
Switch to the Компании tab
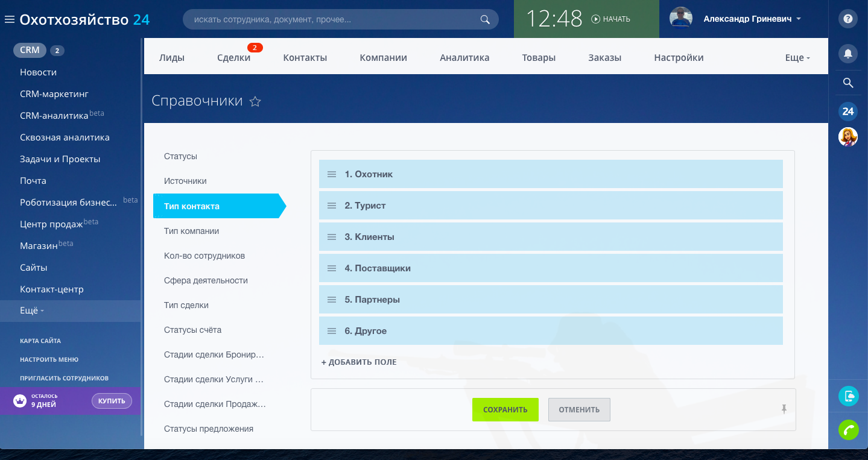(383, 58)
